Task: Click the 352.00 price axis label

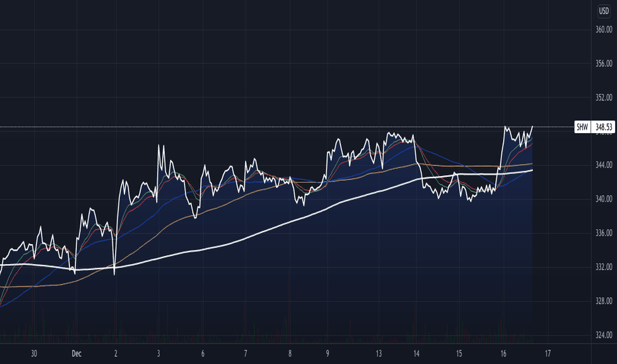Action: click(604, 97)
